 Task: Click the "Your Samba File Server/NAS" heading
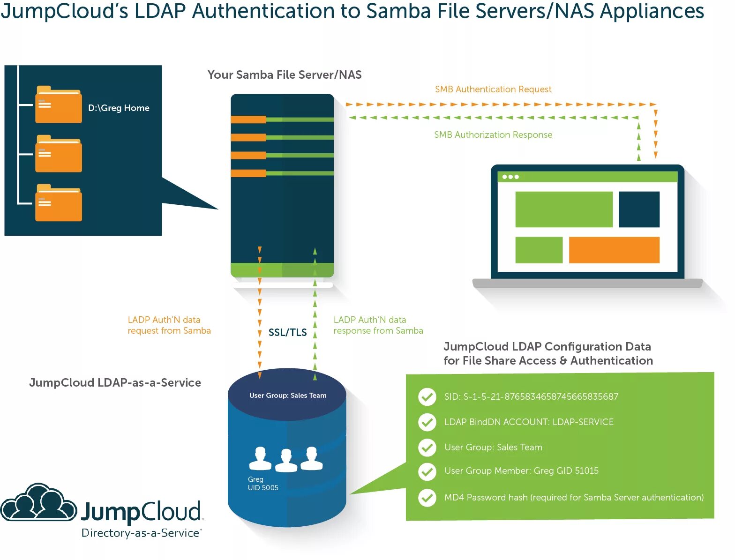[x=285, y=75]
